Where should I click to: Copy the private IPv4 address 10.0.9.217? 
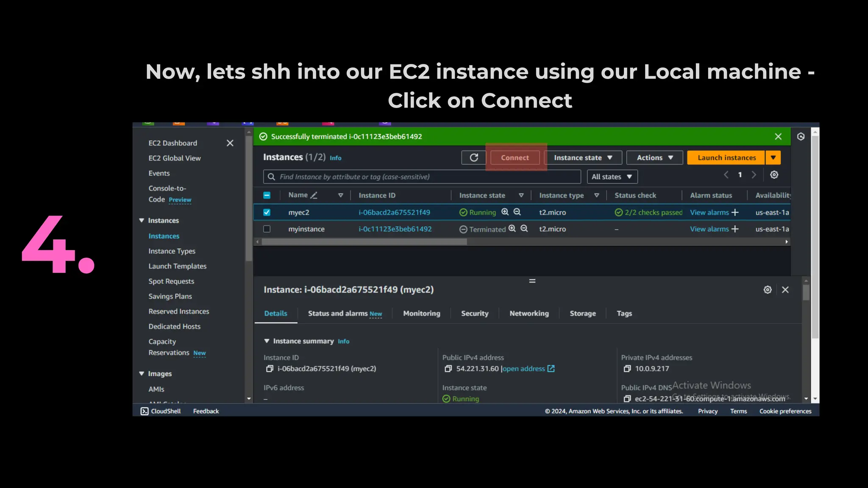[x=627, y=369]
